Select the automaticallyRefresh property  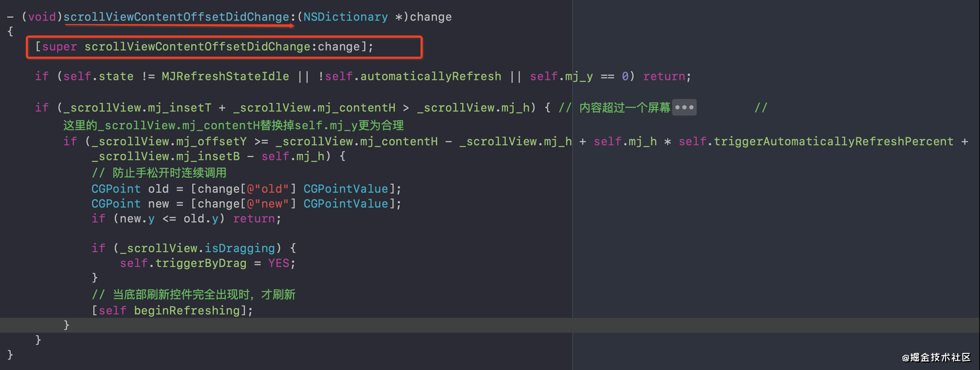(x=431, y=77)
